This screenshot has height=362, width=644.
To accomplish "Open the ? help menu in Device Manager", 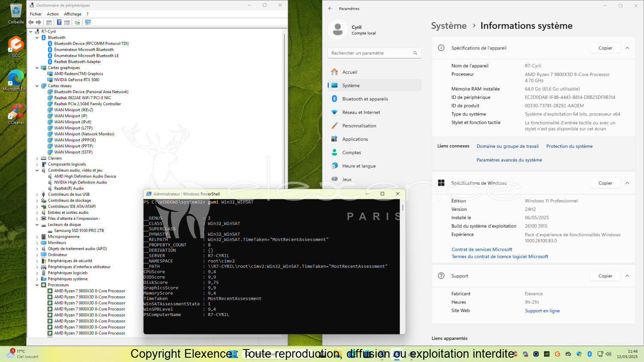I will pos(87,14).
